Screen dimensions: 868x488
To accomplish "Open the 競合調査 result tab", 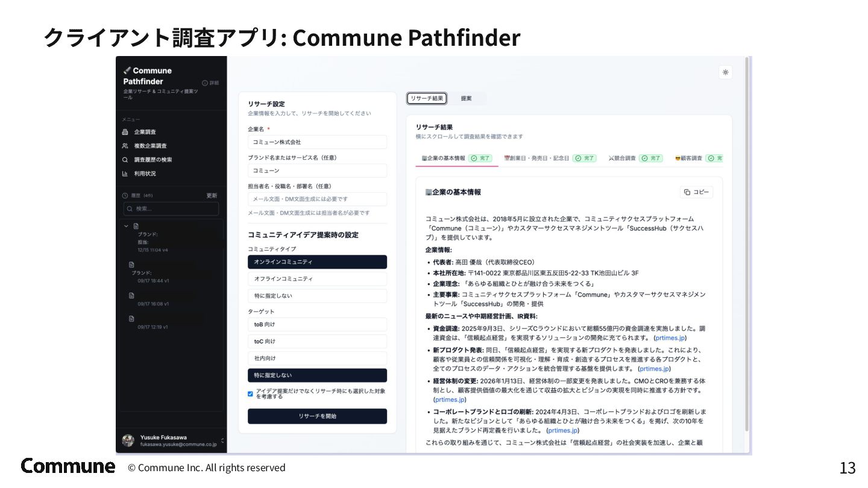I will [x=635, y=158].
